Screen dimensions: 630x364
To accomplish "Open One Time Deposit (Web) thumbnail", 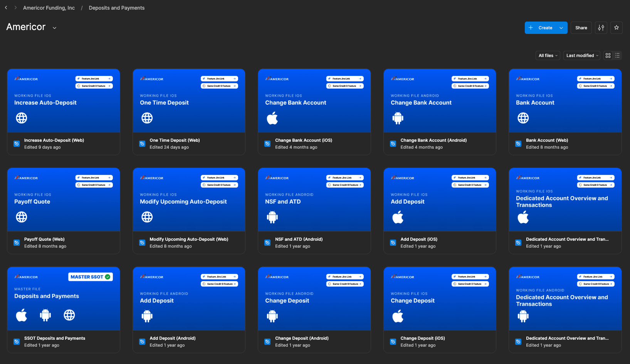I will [x=189, y=101].
